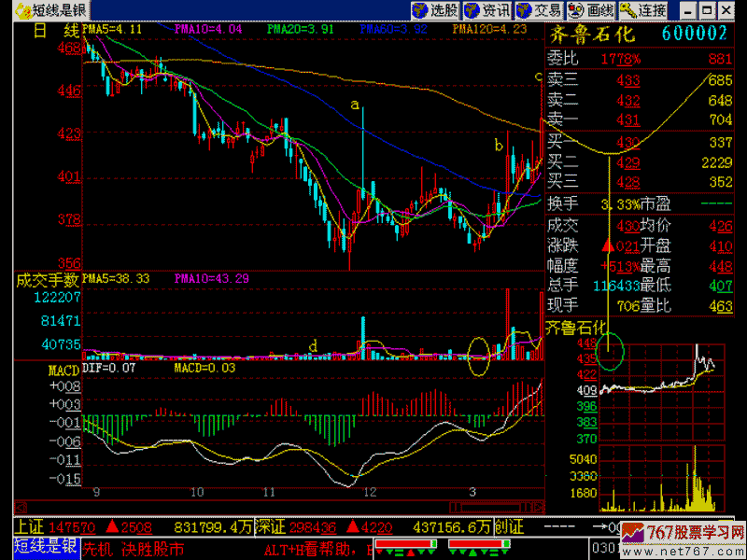This screenshot has width=747, height=560.
Task: Select the 画线 draw line tool
Action: (x=593, y=10)
